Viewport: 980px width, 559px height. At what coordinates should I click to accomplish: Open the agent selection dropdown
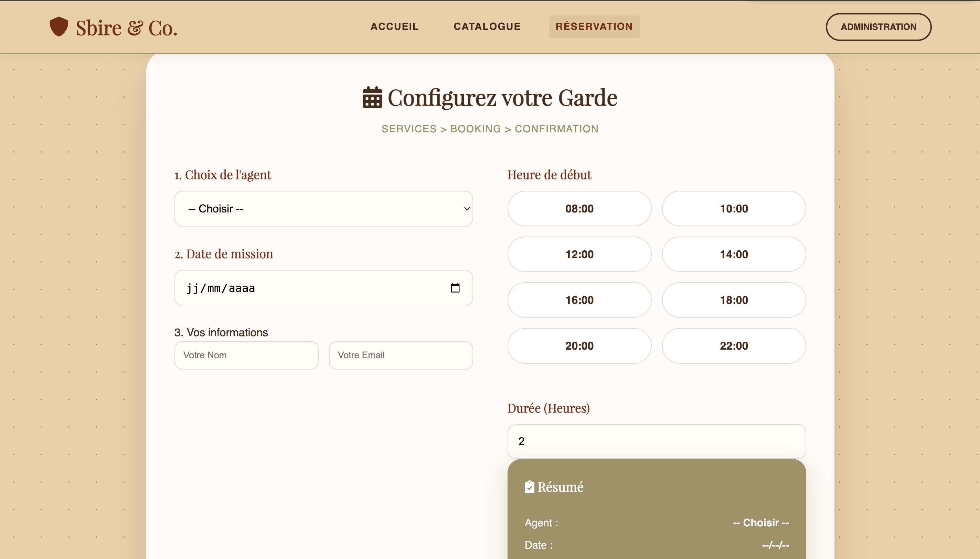(323, 208)
